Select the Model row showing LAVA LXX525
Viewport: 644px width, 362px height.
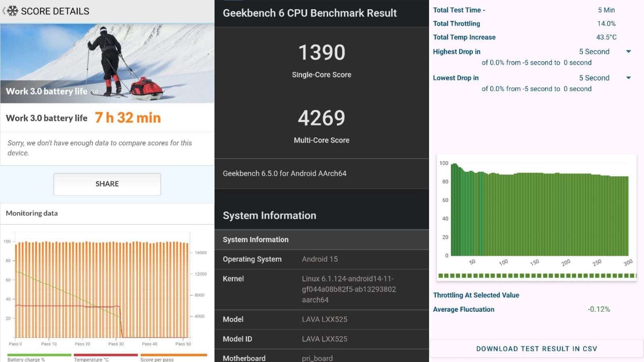click(x=322, y=319)
